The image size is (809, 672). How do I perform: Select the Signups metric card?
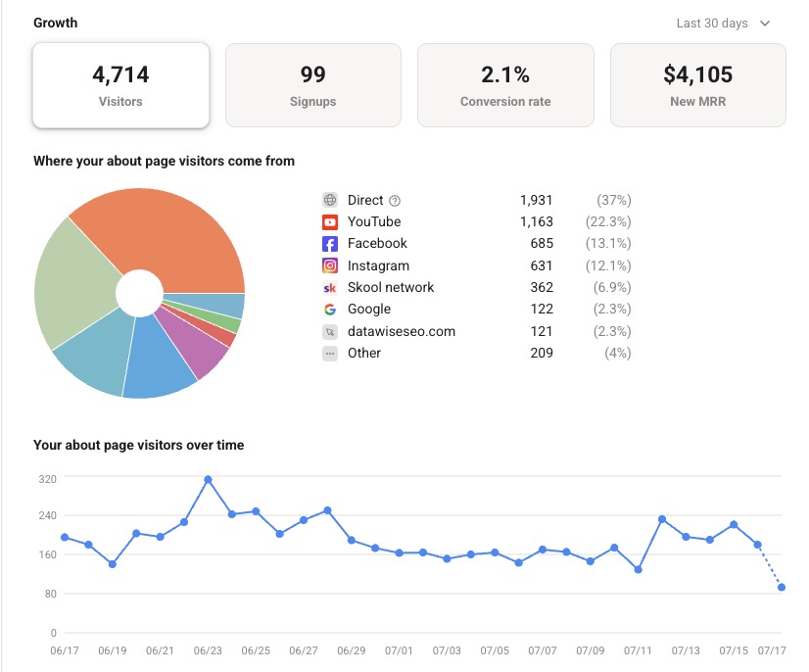pos(313,85)
